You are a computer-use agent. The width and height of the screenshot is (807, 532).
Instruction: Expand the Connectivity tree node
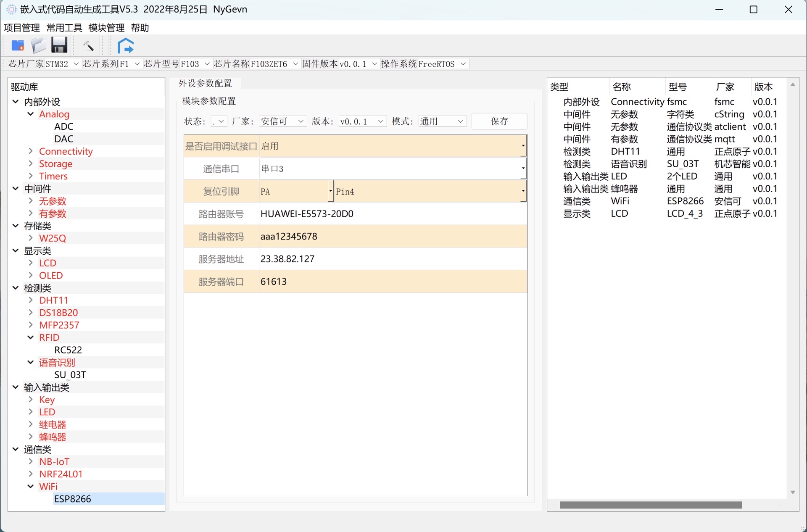31,151
